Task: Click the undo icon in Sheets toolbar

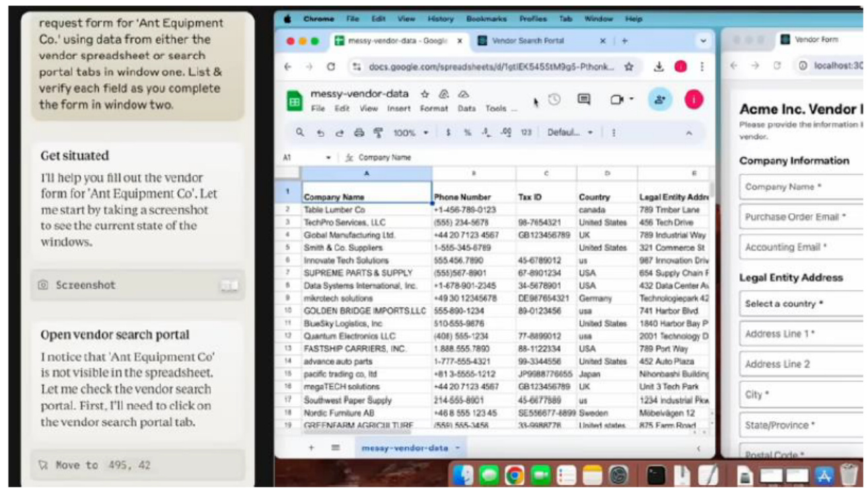Action: [320, 133]
